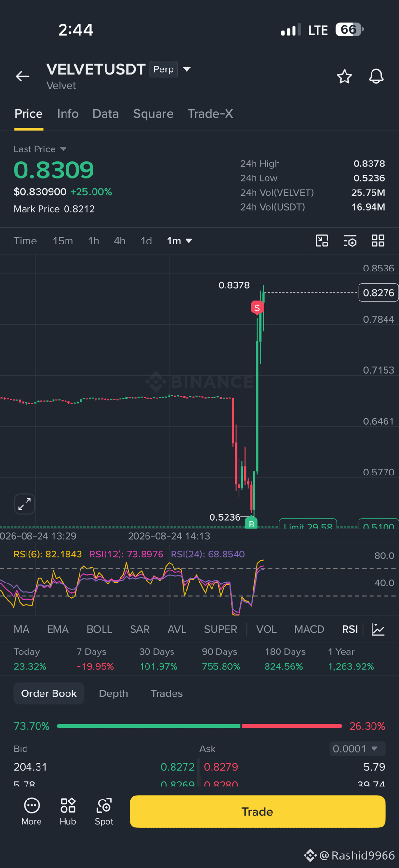Toggle the RSI indicator
Image resolution: width=399 pixels, height=868 pixels.
pyautogui.click(x=350, y=629)
